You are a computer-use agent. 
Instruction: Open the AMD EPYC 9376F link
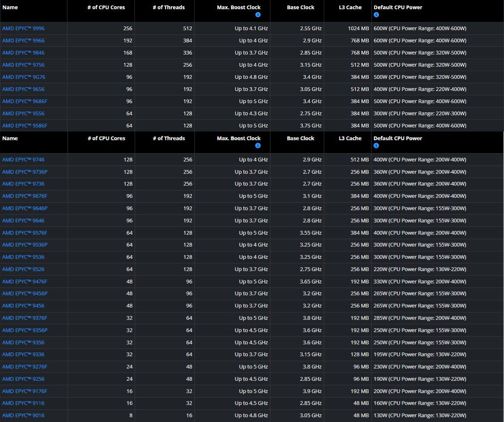pyautogui.click(x=25, y=318)
